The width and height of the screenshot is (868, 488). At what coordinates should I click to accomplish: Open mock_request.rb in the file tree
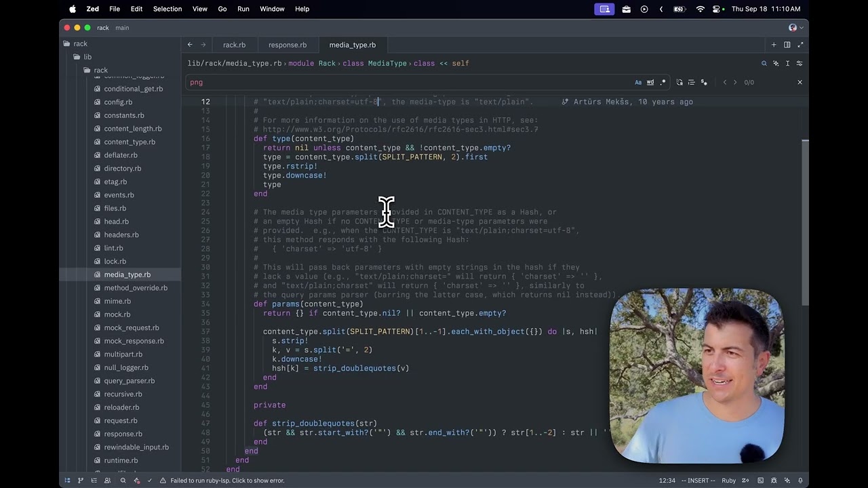132,327
